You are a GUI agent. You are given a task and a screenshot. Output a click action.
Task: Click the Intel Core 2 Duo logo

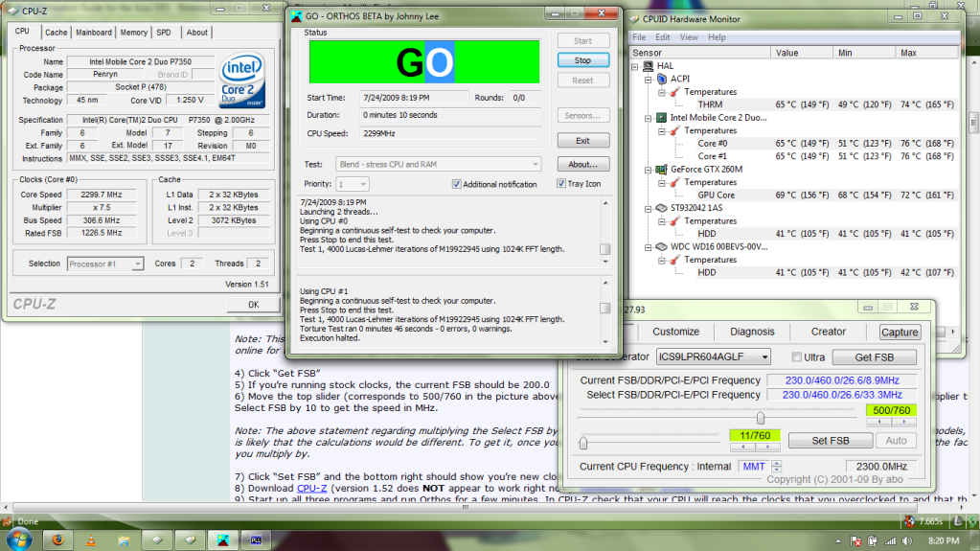242,80
